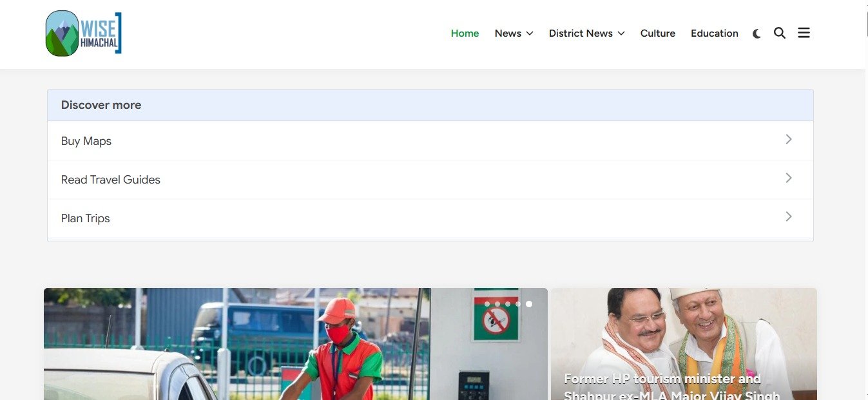Click the chevron beside Plan Trips

click(x=789, y=216)
